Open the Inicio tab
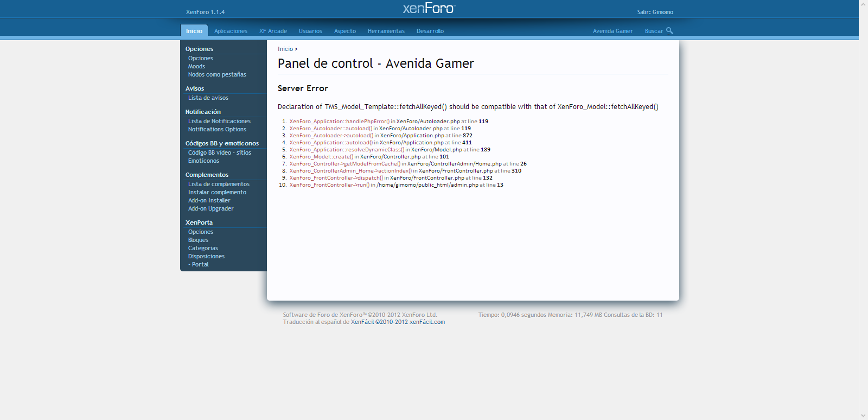 [194, 31]
